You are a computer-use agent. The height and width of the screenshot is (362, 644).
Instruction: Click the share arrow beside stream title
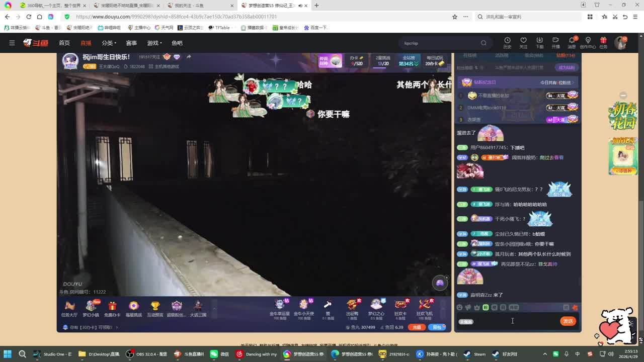[189, 57]
